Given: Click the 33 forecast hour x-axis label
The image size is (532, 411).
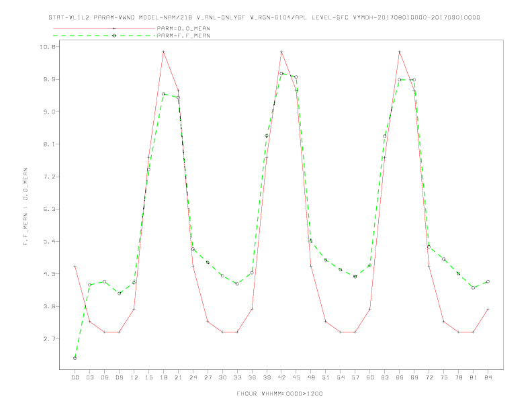Looking at the screenshot, I should 237,377.
